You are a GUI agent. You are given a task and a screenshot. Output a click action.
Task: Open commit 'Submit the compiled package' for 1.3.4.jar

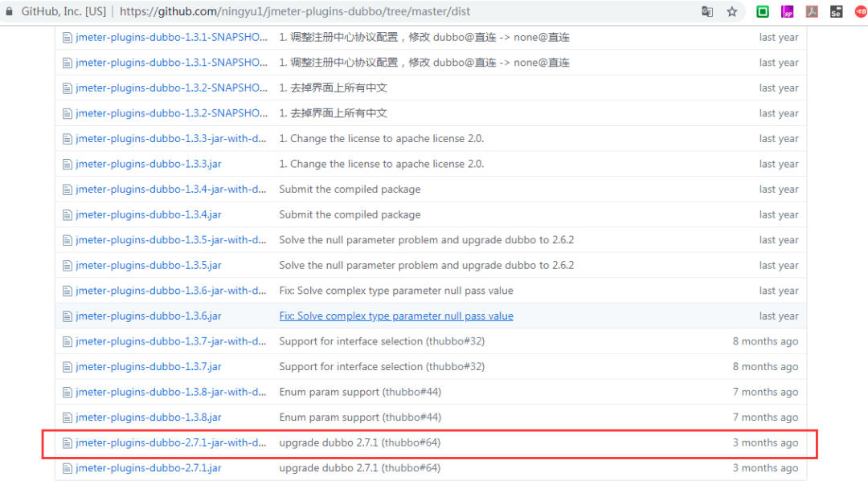click(x=350, y=215)
